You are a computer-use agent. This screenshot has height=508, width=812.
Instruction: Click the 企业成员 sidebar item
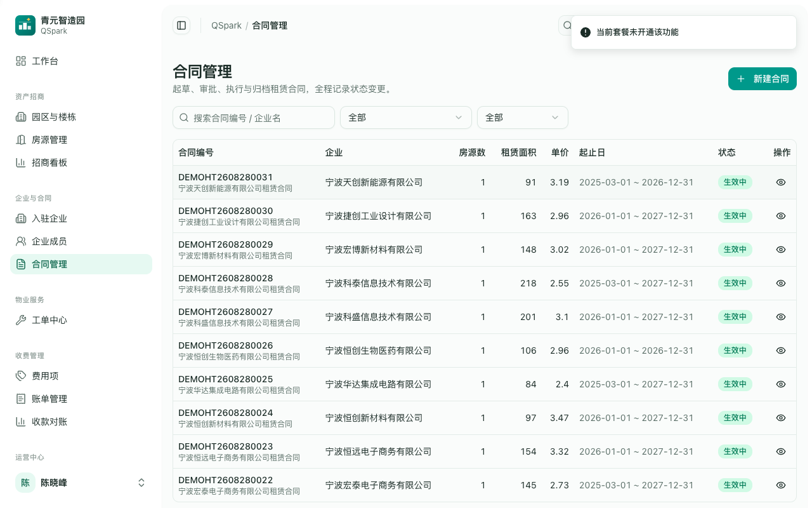pos(81,241)
